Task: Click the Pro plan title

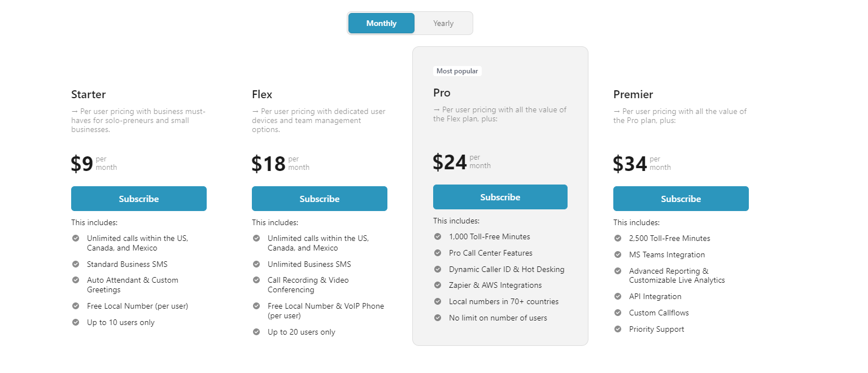Action: tap(442, 93)
